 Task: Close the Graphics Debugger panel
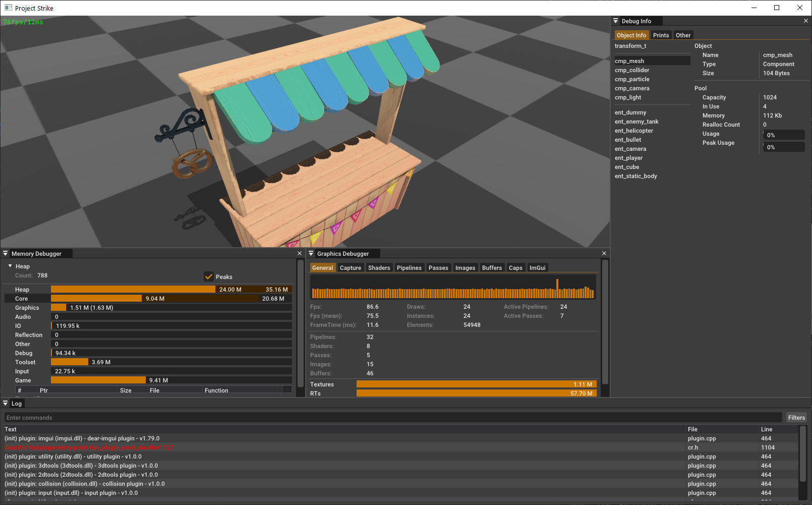pyautogui.click(x=604, y=253)
